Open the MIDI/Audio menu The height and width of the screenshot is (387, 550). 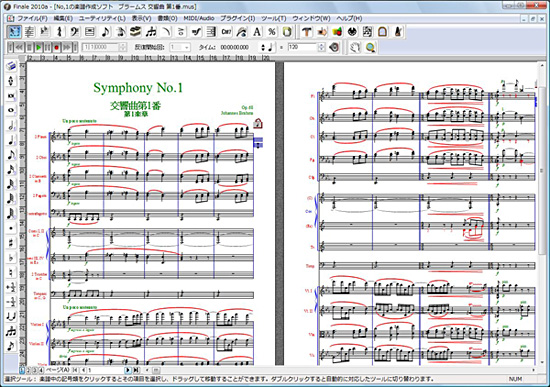click(199, 18)
